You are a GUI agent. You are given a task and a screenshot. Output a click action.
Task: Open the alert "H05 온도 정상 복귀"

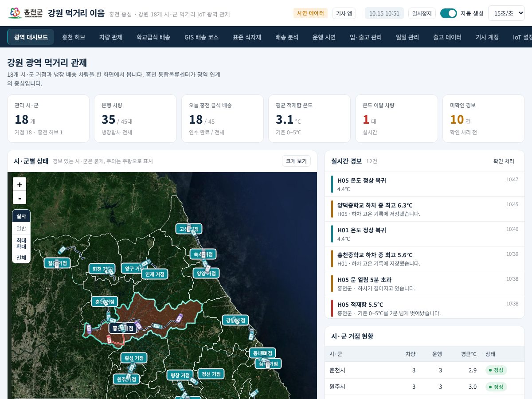click(x=425, y=184)
